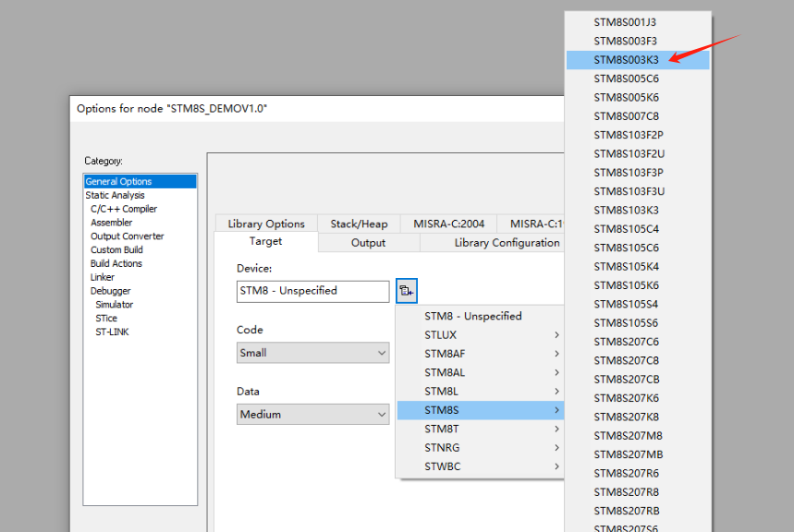Choose device STM8S005K6
Image resolution: width=794 pixels, height=532 pixels.
click(x=638, y=97)
